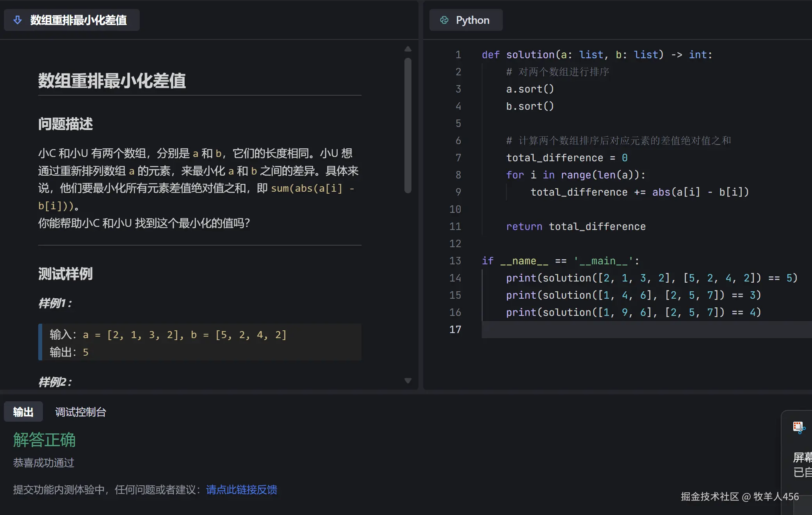Click the scroll-up arrow in description panel

tap(408, 49)
